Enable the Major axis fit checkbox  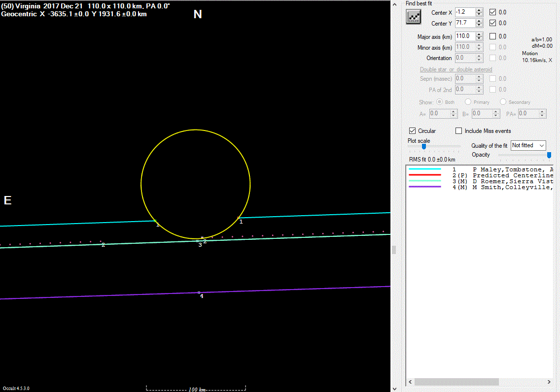coord(493,36)
